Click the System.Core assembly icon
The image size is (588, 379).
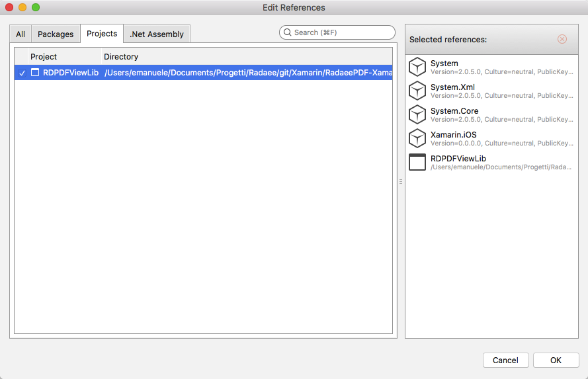pos(417,115)
